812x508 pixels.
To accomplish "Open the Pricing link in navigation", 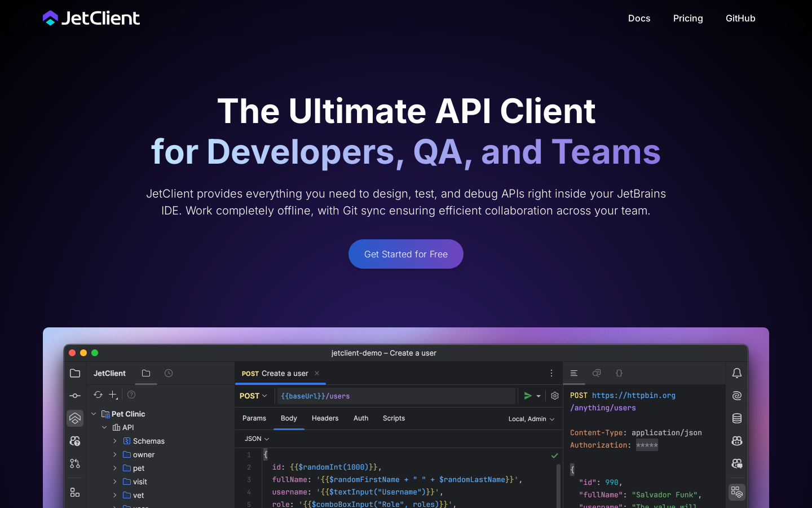I will (x=688, y=18).
